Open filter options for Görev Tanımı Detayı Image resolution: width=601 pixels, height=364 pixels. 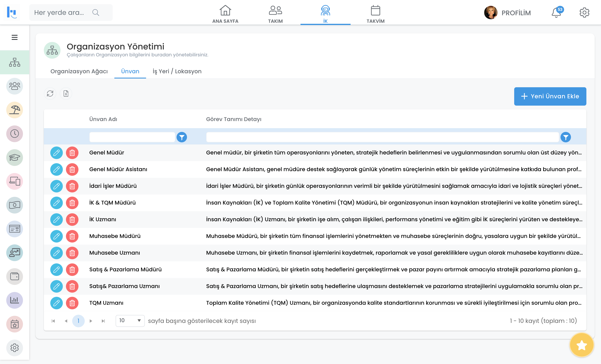click(566, 137)
